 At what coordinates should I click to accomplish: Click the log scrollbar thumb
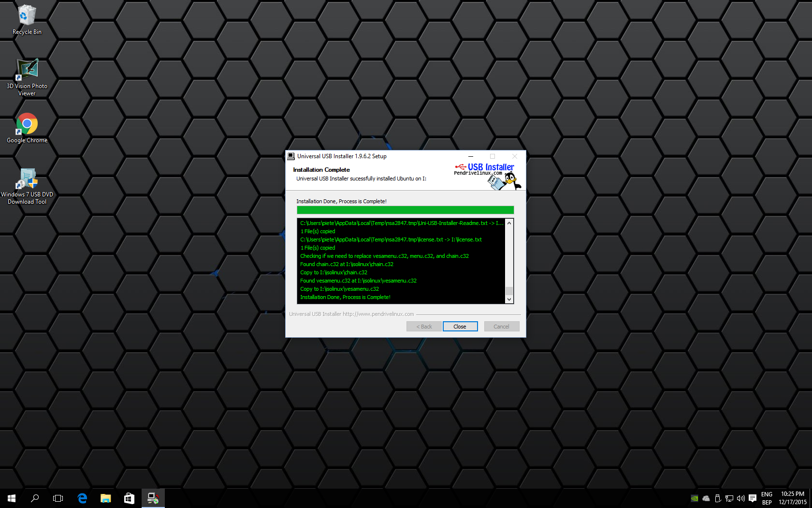tap(509, 291)
